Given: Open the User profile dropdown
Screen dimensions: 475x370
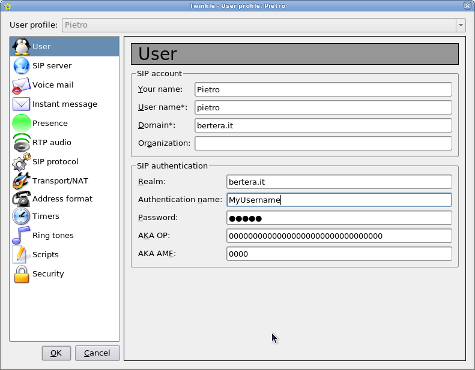Looking at the screenshot, I should tap(460, 25).
